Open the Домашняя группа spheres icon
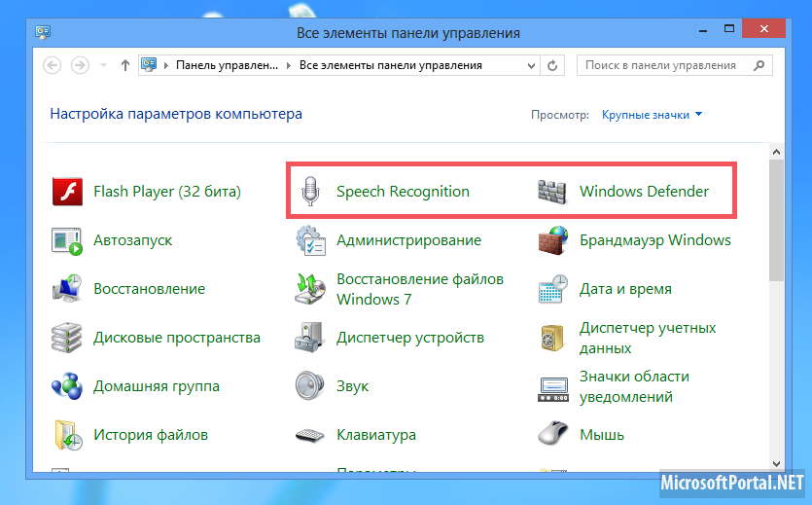 (67, 386)
